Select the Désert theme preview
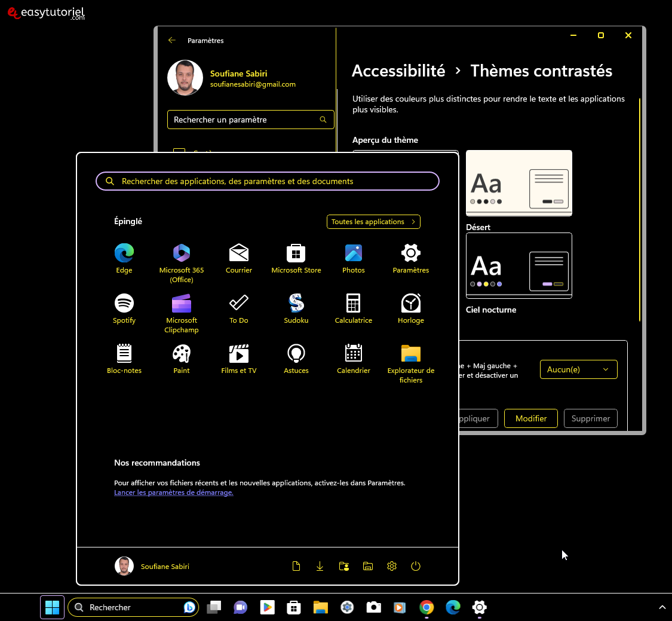The height and width of the screenshot is (621, 672). coord(518,183)
